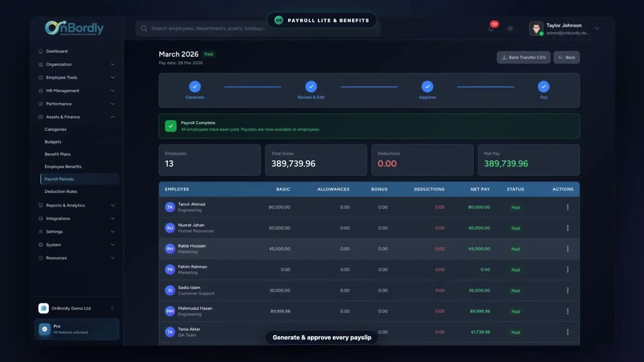Click the Reports & Analytics icon
644x362 pixels.
click(41, 205)
